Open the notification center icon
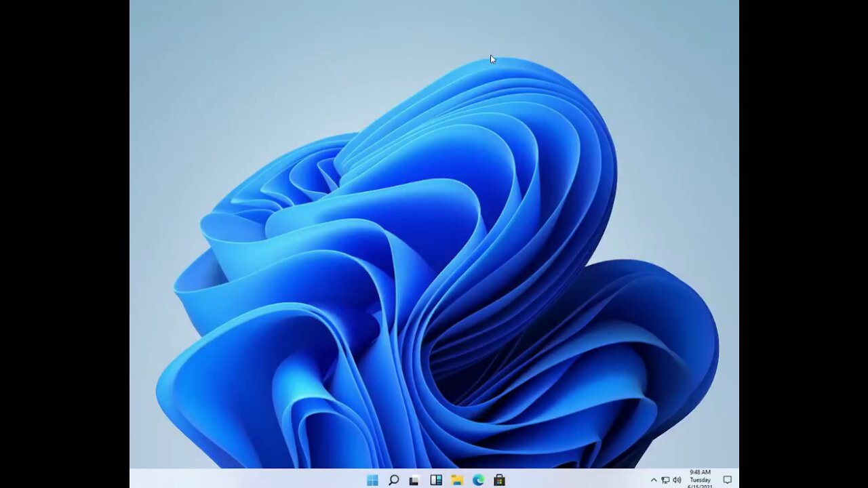 click(727, 480)
